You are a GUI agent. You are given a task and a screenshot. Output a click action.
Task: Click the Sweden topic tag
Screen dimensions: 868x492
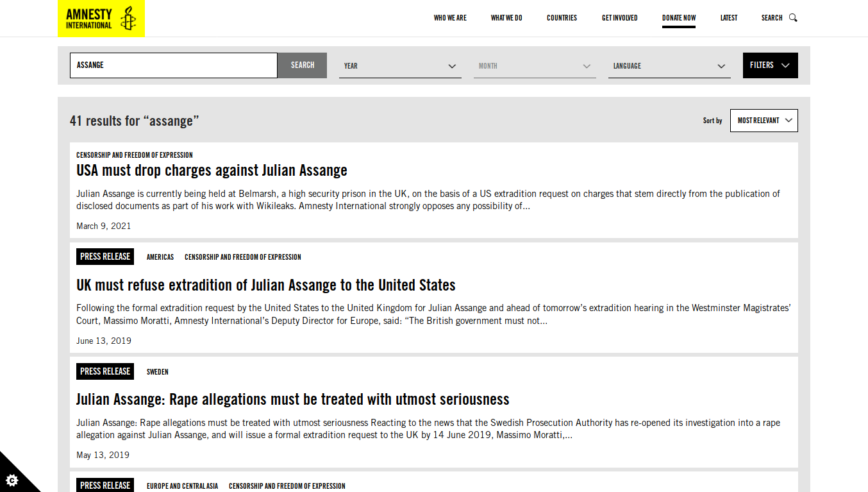coord(158,372)
